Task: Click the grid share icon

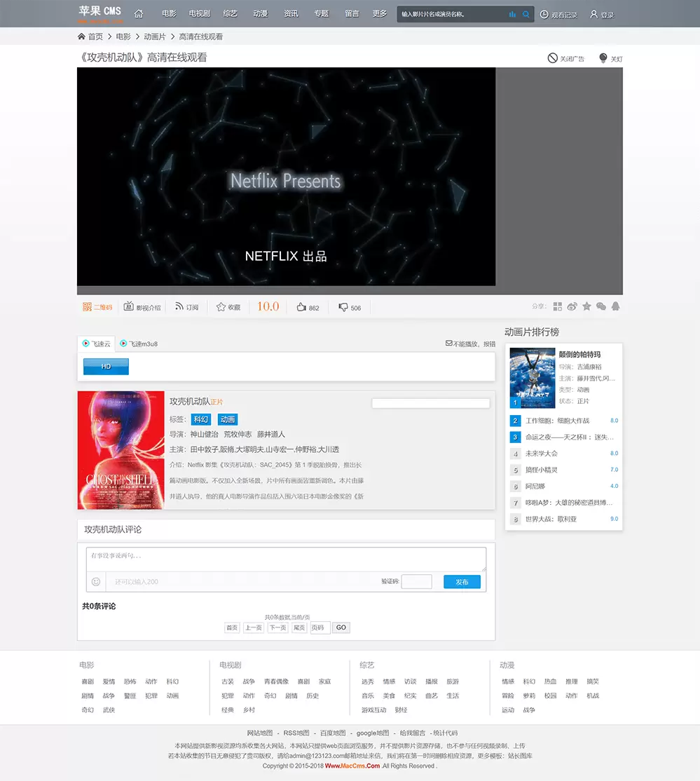Action: 558,306
